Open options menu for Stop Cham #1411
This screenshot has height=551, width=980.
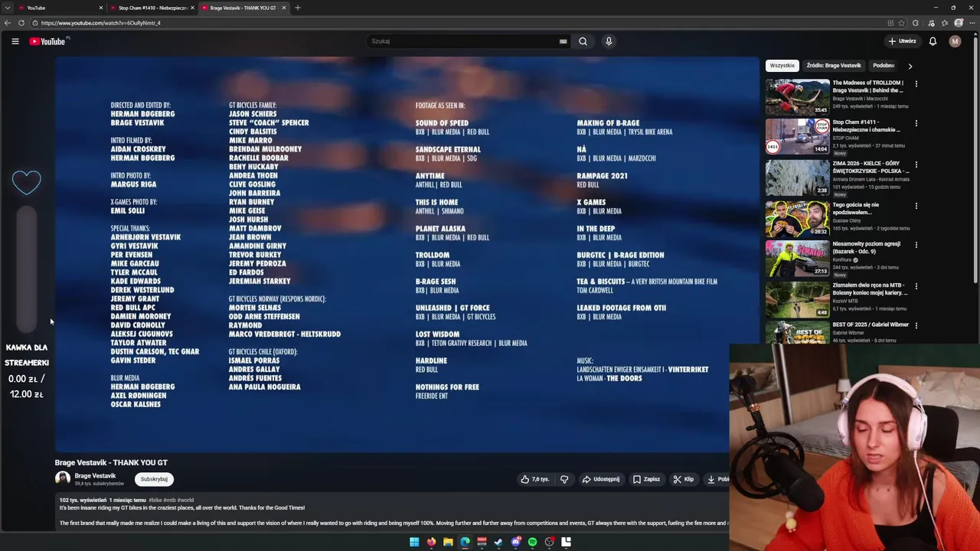(916, 123)
